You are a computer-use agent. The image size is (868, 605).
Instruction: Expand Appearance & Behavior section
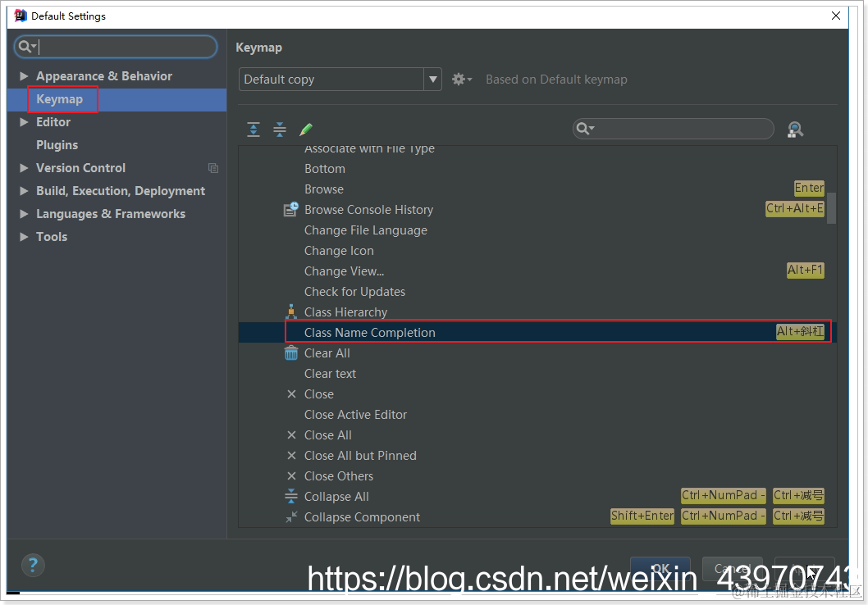(x=24, y=75)
